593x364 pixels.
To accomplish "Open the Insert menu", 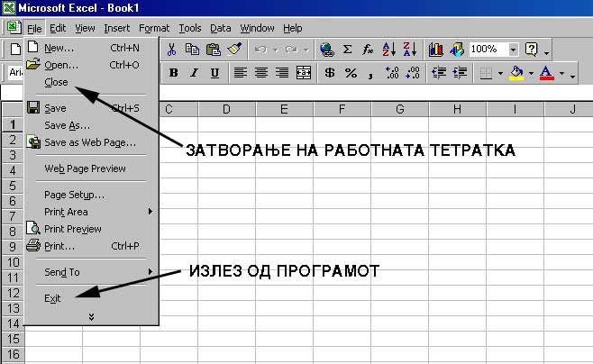I will point(116,28).
